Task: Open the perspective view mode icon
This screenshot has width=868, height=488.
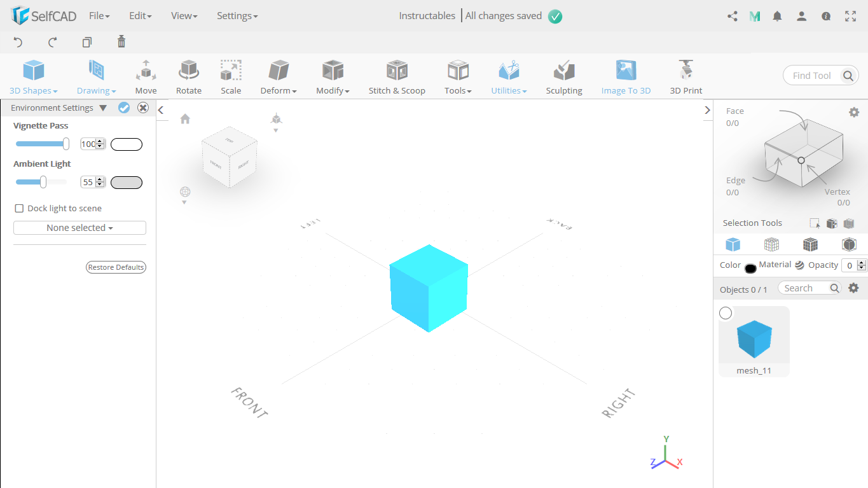Action: click(x=276, y=119)
